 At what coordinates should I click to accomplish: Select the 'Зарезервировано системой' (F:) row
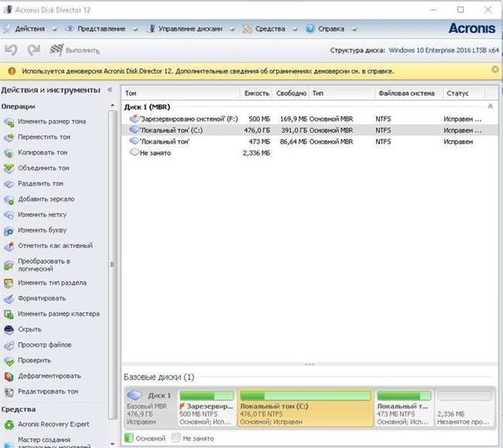point(310,119)
